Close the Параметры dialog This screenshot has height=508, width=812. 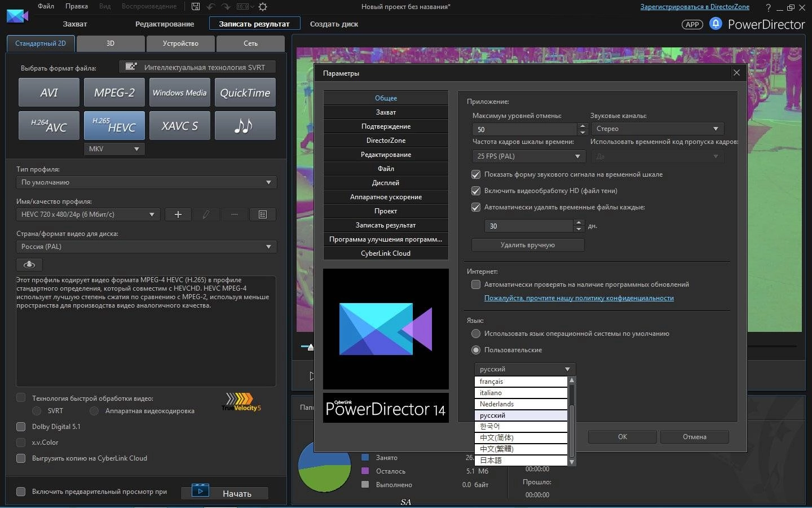click(736, 73)
